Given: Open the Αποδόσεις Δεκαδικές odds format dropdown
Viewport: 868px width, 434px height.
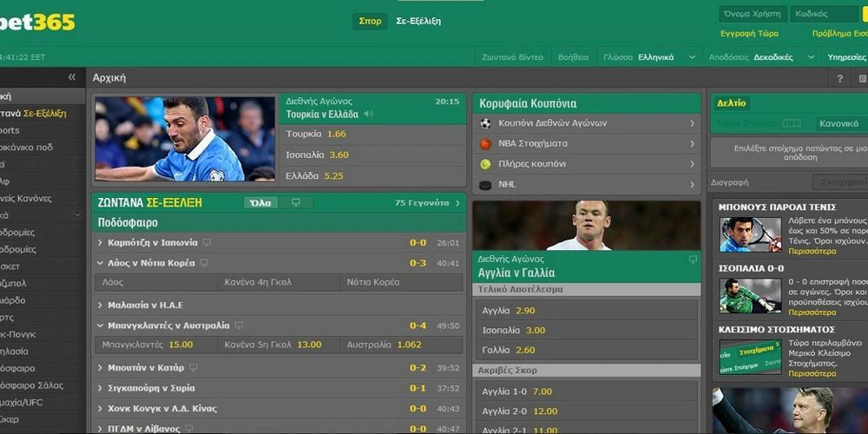Looking at the screenshot, I should click(761, 57).
